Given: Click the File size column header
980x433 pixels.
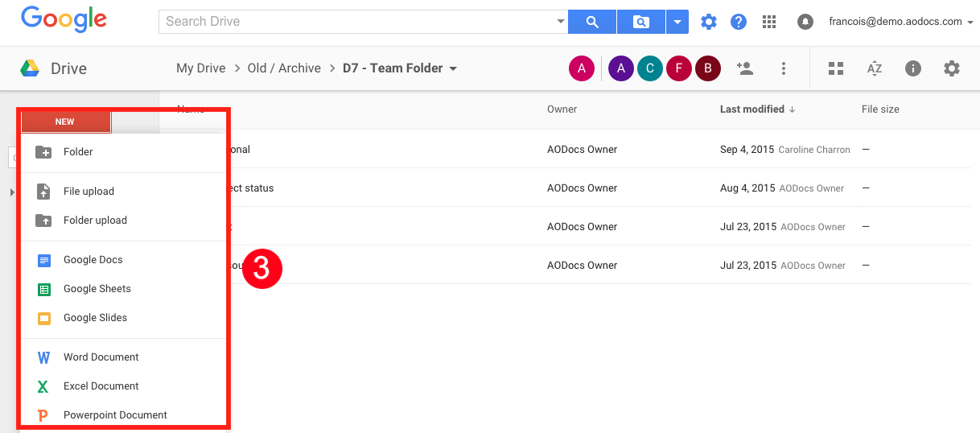Looking at the screenshot, I should point(880,109).
